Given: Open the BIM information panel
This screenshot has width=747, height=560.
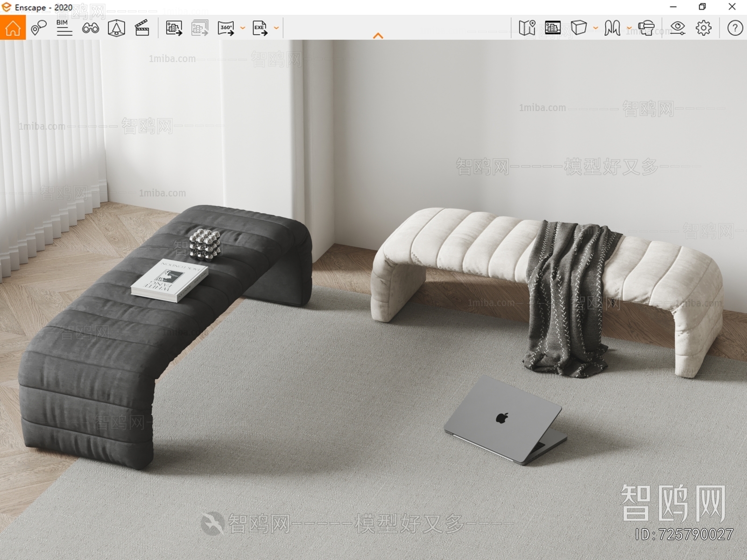Looking at the screenshot, I should pos(64,28).
